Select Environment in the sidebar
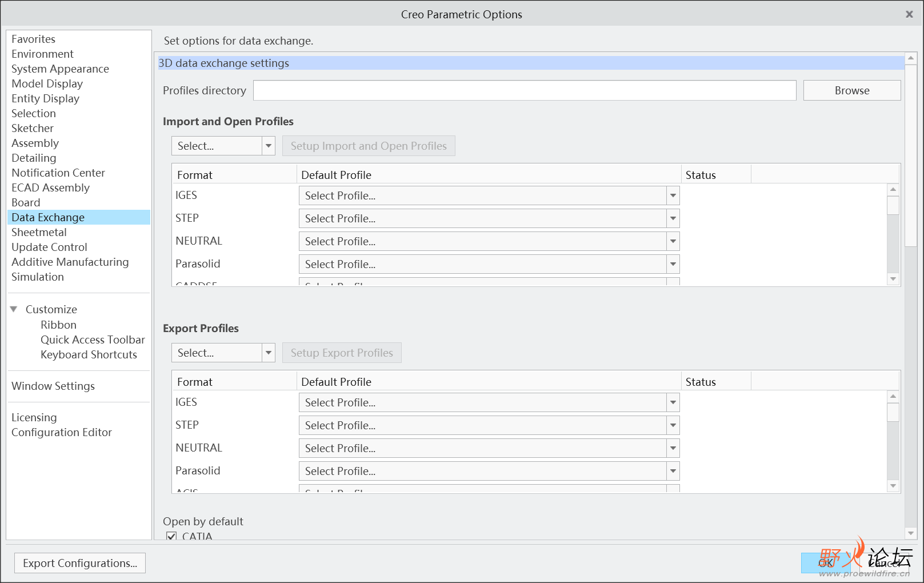 pos(42,54)
